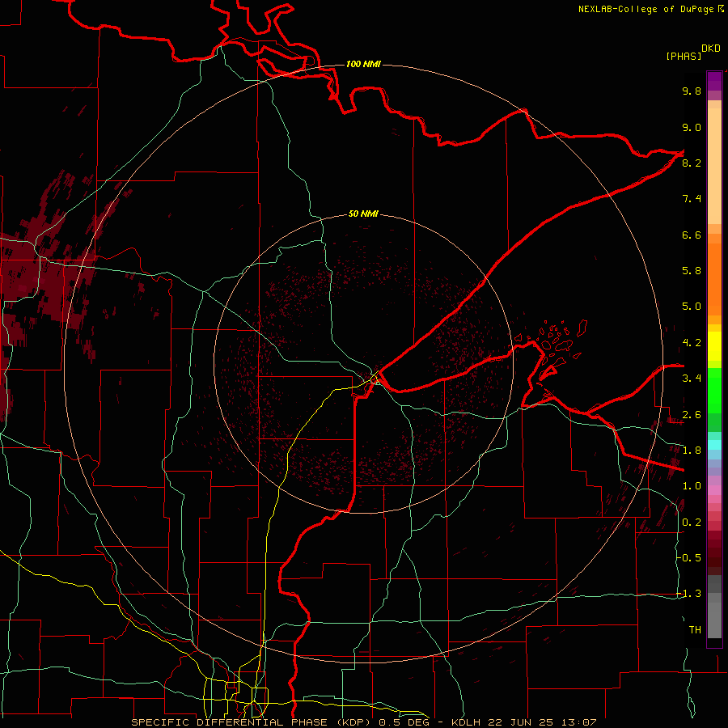The width and height of the screenshot is (728, 728).
Task: Click the 8.2 legend value
Action: click(x=692, y=163)
